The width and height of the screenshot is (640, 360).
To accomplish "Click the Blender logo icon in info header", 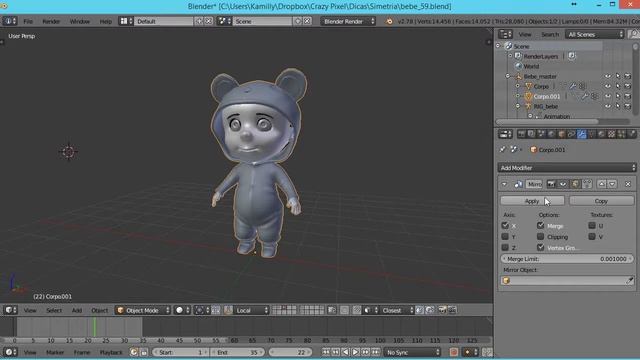I will tap(389, 21).
